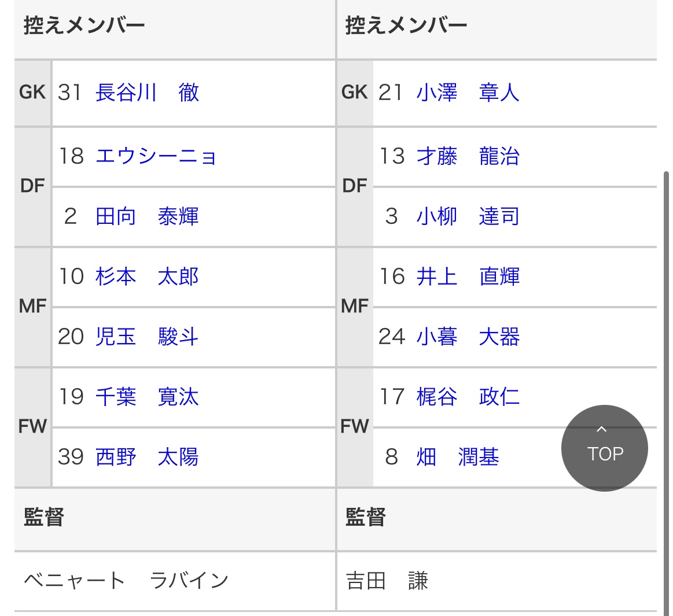Open 杉本 太郎 player page
The height and width of the screenshot is (616, 673).
pyautogui.click(x=147, y=276)
